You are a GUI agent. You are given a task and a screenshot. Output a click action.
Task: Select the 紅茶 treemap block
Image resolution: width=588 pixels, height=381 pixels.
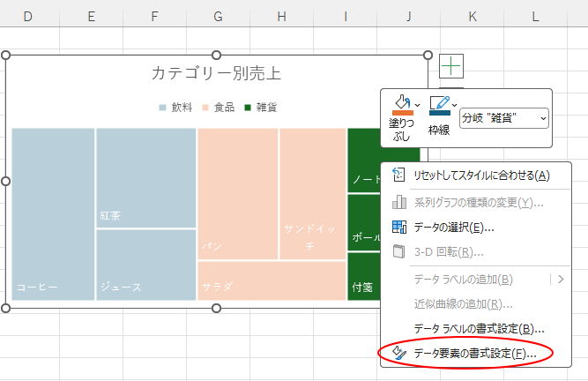tap(146, 178)
